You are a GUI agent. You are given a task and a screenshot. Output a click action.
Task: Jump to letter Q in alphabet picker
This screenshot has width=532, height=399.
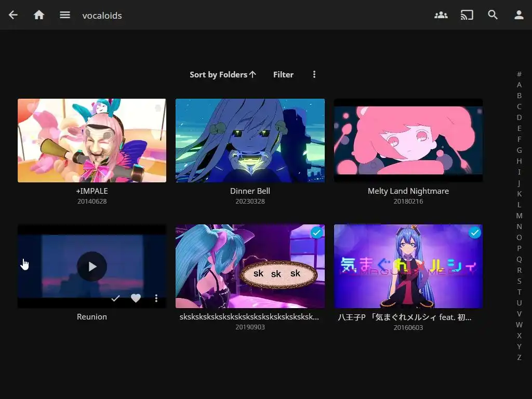[519, 259]
